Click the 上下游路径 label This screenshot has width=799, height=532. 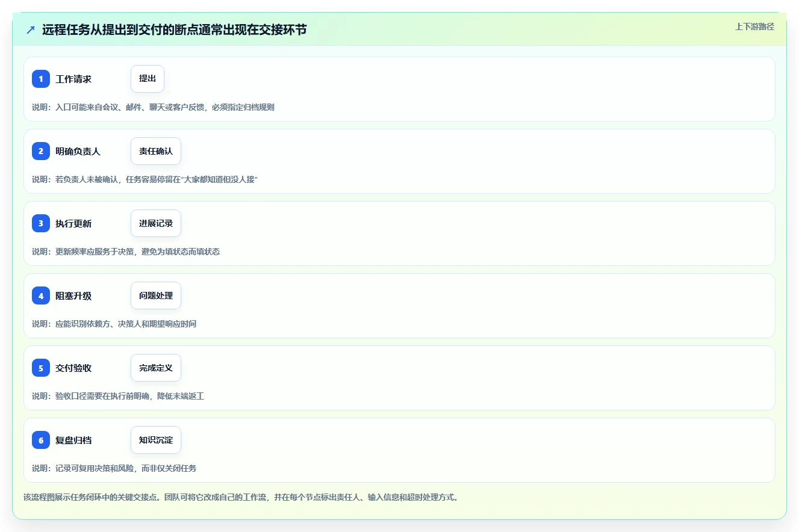tap(754, 26)
